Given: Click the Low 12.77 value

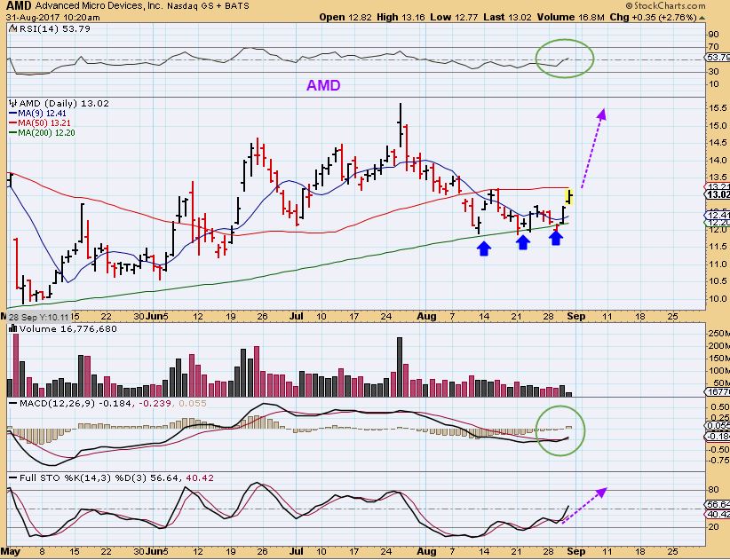Looking at the screenshot, I should click(454, 17).
